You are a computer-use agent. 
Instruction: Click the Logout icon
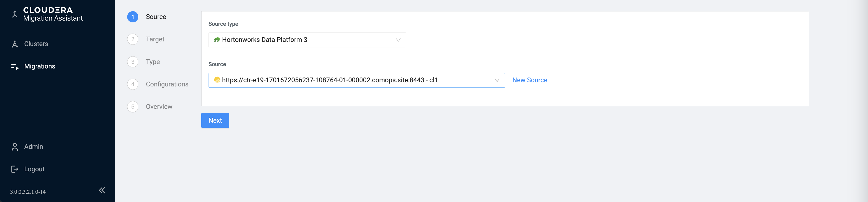[x=15, y=169]
